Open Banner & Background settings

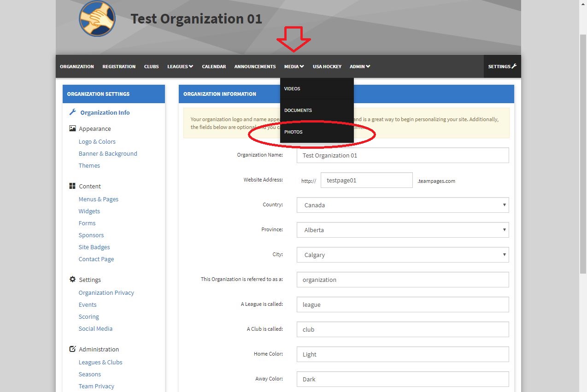[x=108, y=153]
